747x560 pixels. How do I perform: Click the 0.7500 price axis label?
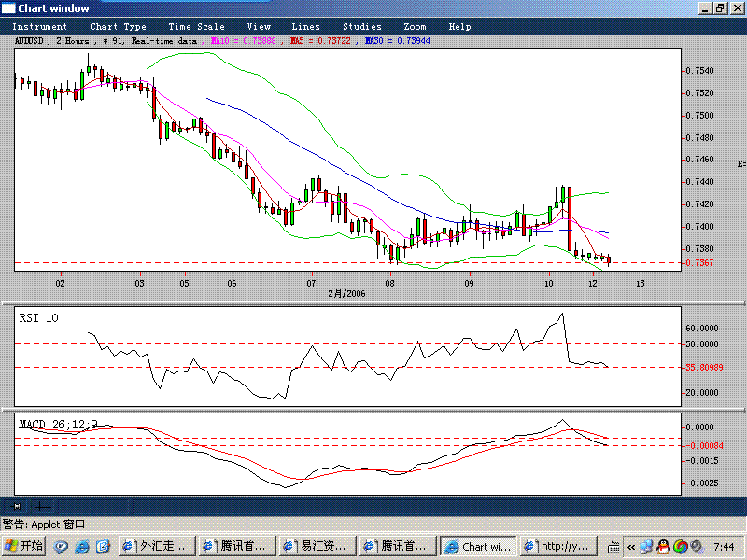coord(699,116)
